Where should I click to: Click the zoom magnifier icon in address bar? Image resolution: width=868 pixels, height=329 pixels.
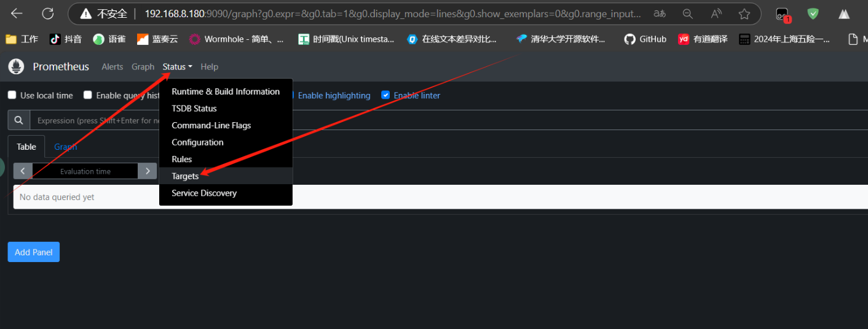688,14
